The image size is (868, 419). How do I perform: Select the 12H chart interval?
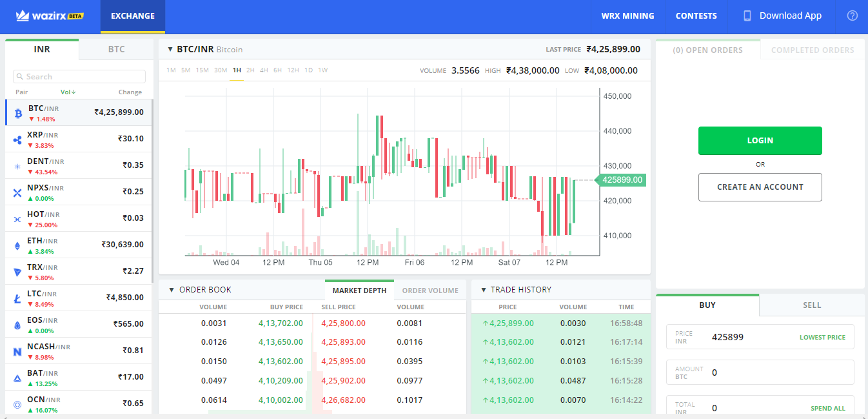coord(293,70)
